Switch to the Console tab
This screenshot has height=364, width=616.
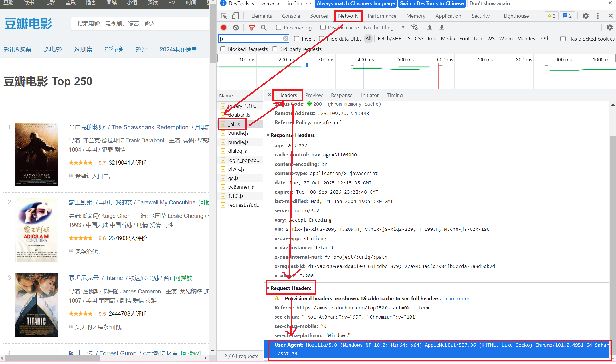click(x=291, y=16)
